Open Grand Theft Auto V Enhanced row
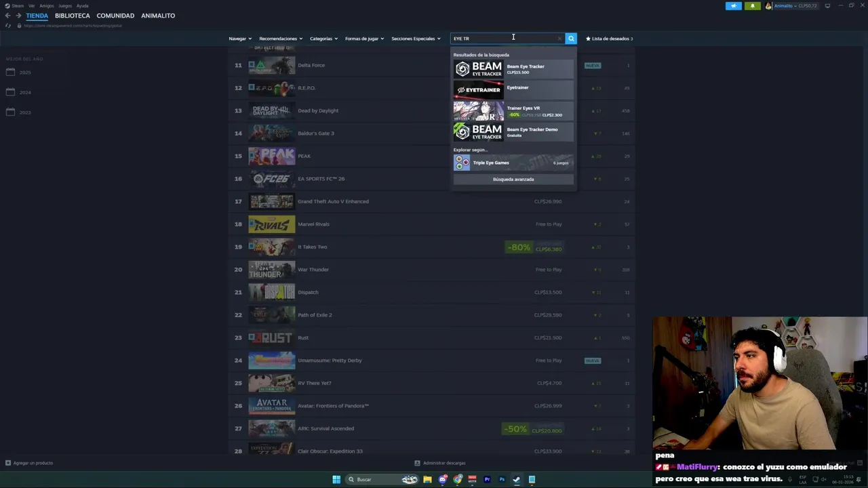Image resolution: width=868 pixels, height=488 pixels. 431,201
